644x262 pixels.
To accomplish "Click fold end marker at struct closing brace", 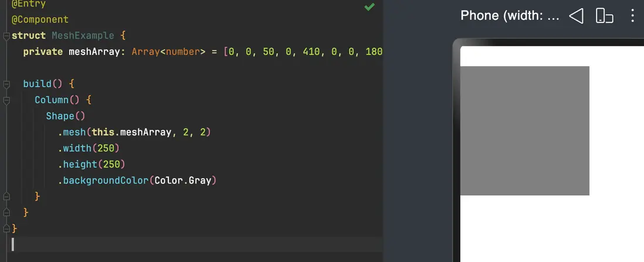I will 6,229.
